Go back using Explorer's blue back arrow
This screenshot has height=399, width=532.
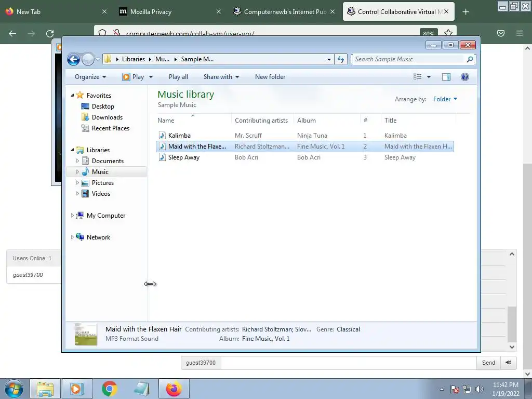[73, 59]
